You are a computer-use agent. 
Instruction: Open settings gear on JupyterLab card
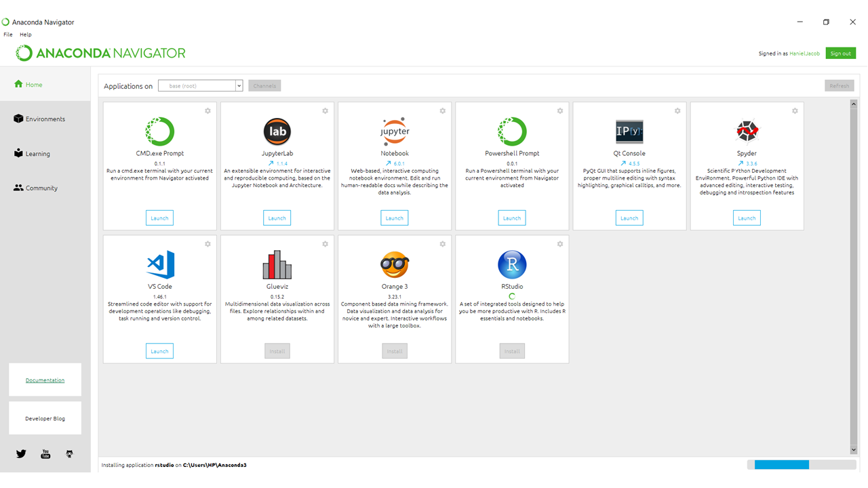(325, 111)
